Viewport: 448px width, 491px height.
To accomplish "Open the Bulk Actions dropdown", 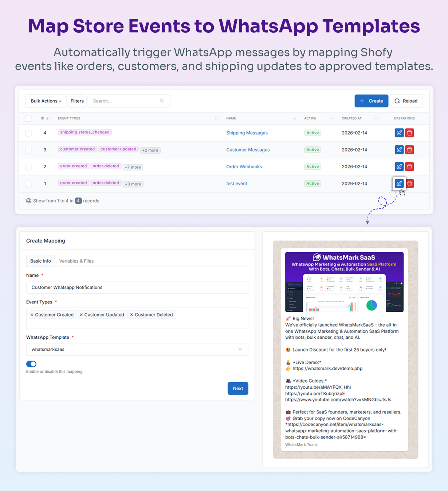I will point(46,101).
